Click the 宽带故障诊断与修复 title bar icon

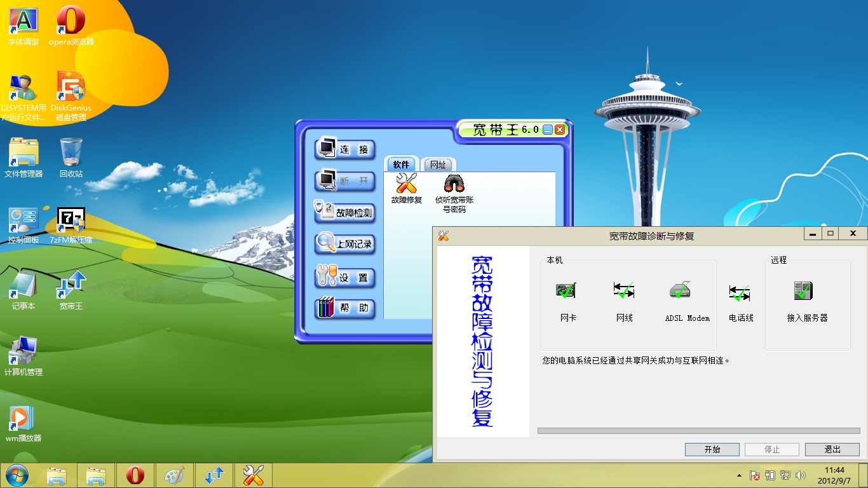point(444,236)
